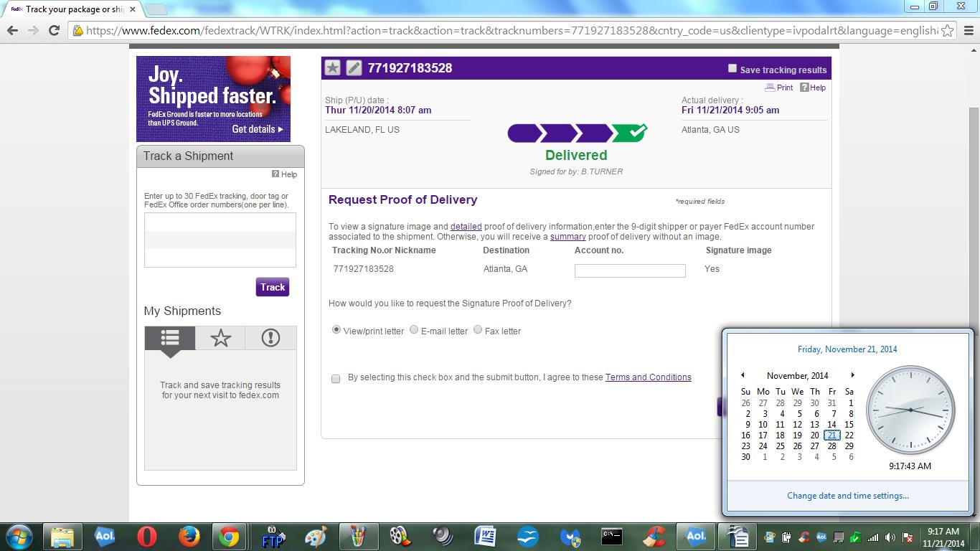The height and width of the screenshot is (551, 980).
Task: Click the Help icon in Track a Shipment panel
Action: coord(275,174)
